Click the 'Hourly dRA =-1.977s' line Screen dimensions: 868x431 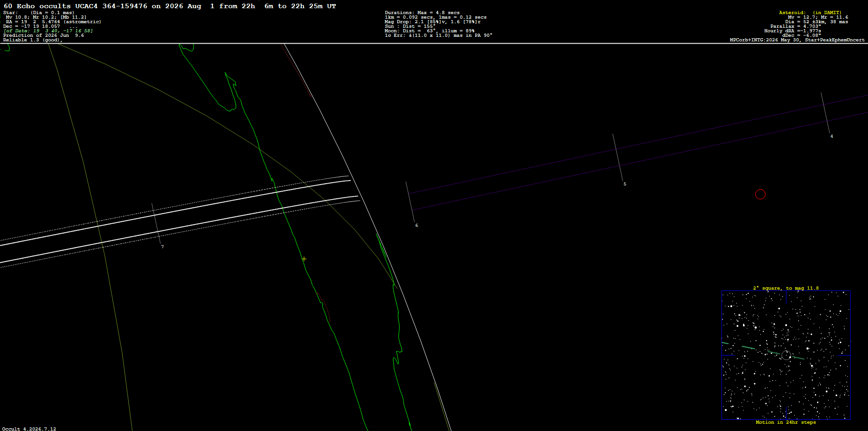[x=793, y=31]
